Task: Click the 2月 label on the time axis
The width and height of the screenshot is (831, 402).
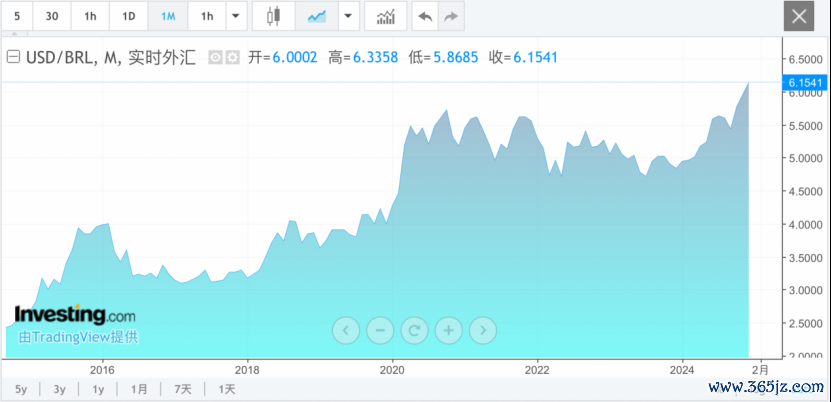Action: click(x=760, y=368)
